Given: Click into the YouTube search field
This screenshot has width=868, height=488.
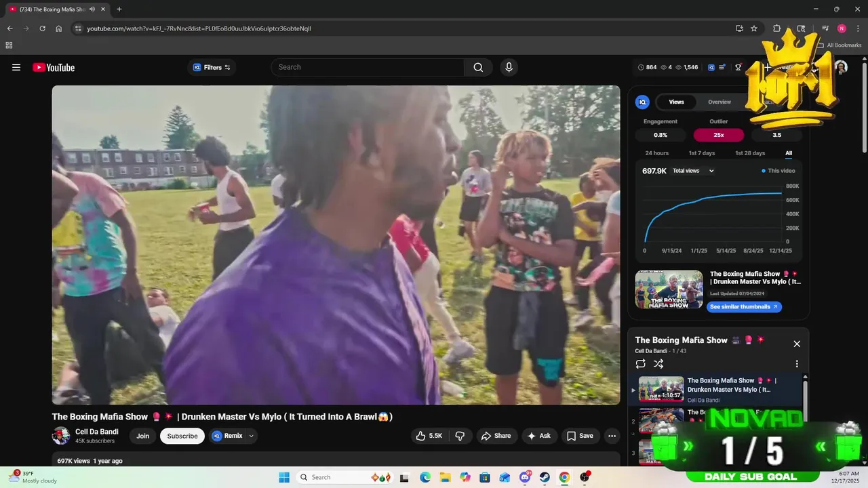Looking at the screenshot, I should point(368,67).
